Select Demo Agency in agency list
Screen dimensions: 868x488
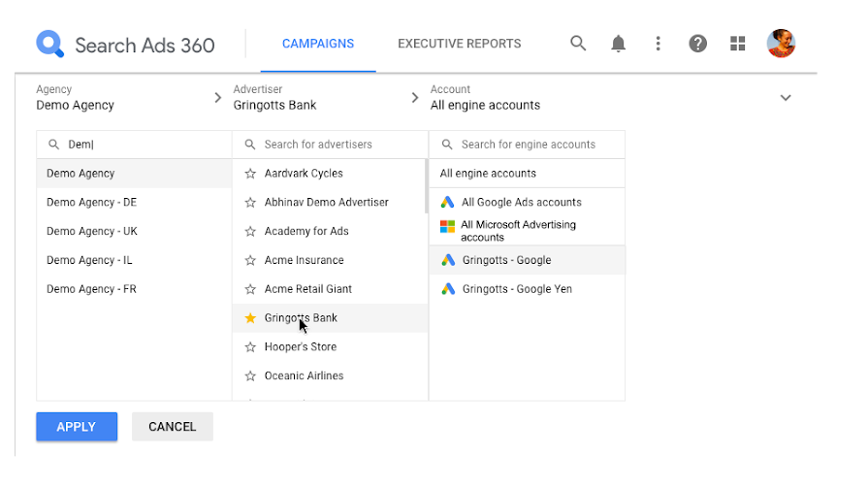coord(134,174)
